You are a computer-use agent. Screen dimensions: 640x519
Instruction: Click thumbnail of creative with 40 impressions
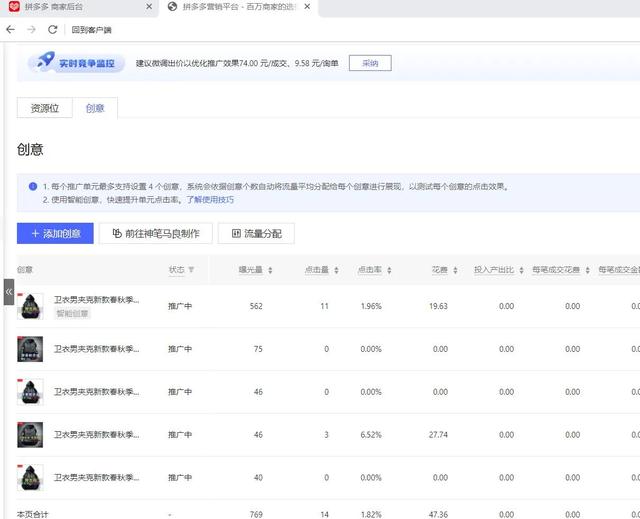[x=30, y=477]
